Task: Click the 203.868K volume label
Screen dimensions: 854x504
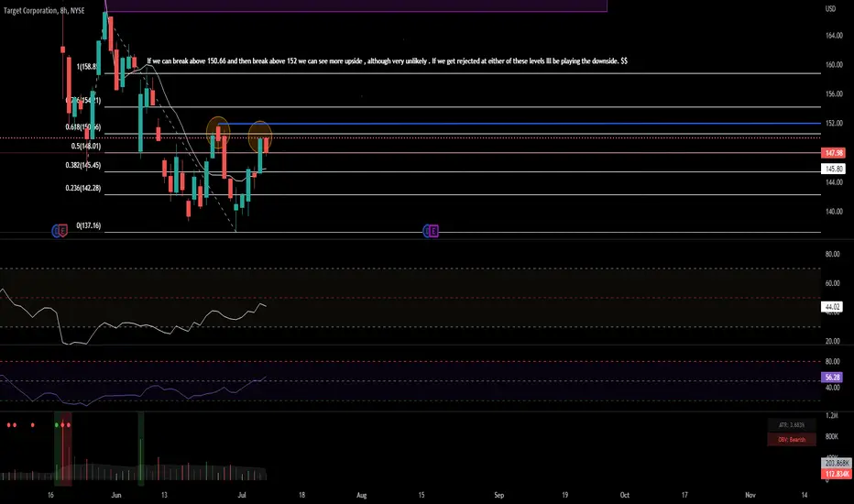Action: pos(836,463)
